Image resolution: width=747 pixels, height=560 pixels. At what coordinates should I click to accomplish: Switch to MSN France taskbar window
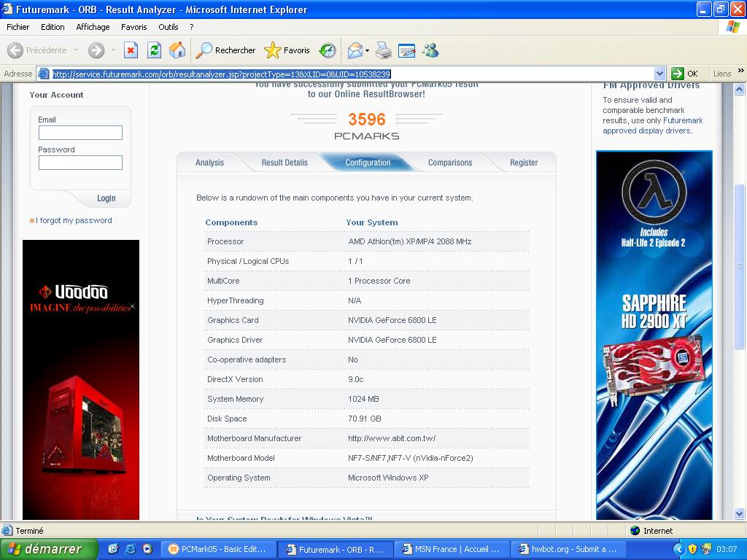452,549
